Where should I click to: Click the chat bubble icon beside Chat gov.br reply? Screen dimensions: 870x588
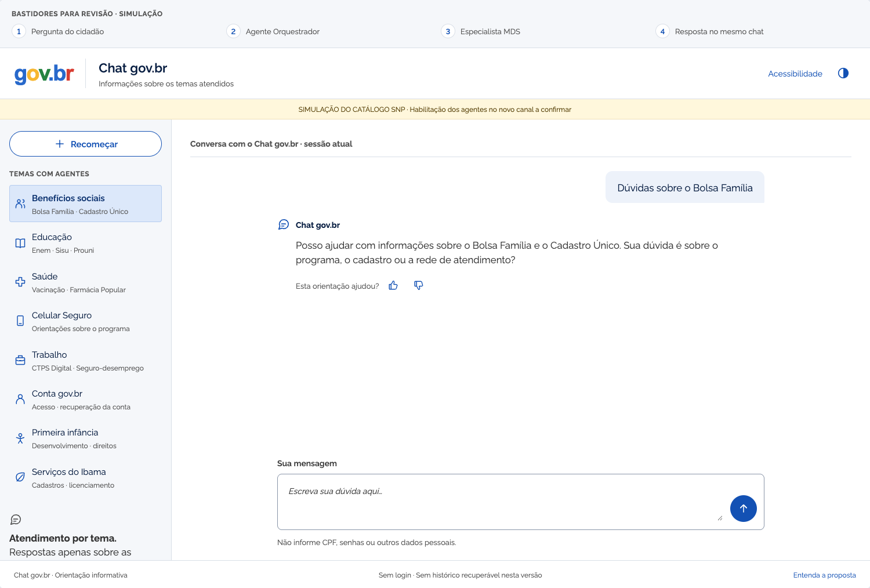(x=284, y=224)
